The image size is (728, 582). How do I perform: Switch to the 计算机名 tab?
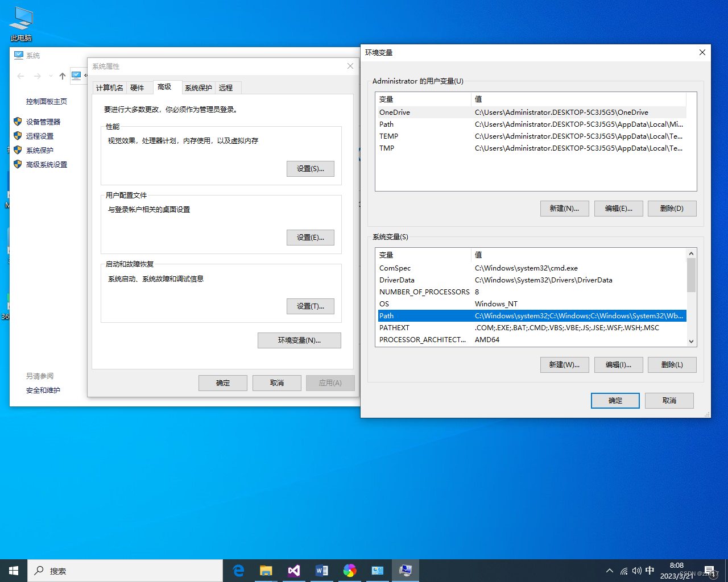click(x=109, y=87)
